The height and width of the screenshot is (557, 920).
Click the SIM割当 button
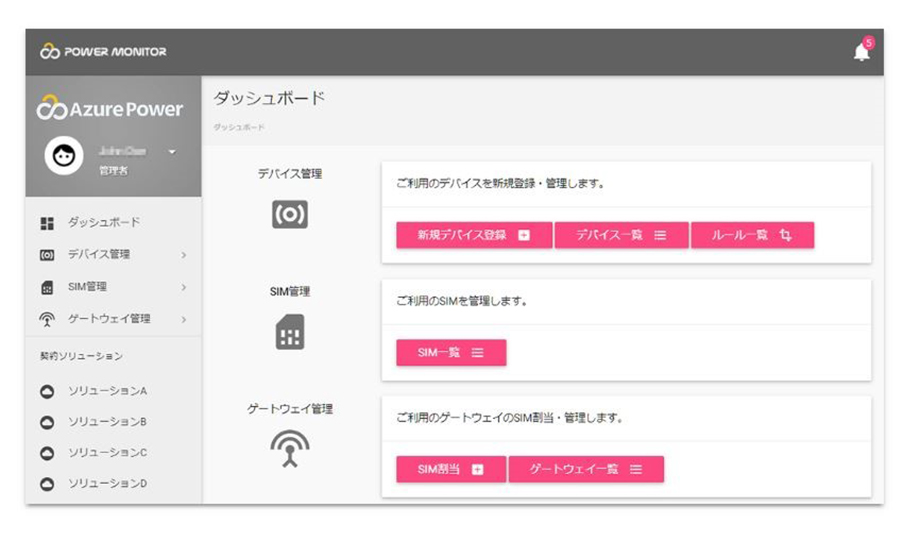[x=450, y=469]
